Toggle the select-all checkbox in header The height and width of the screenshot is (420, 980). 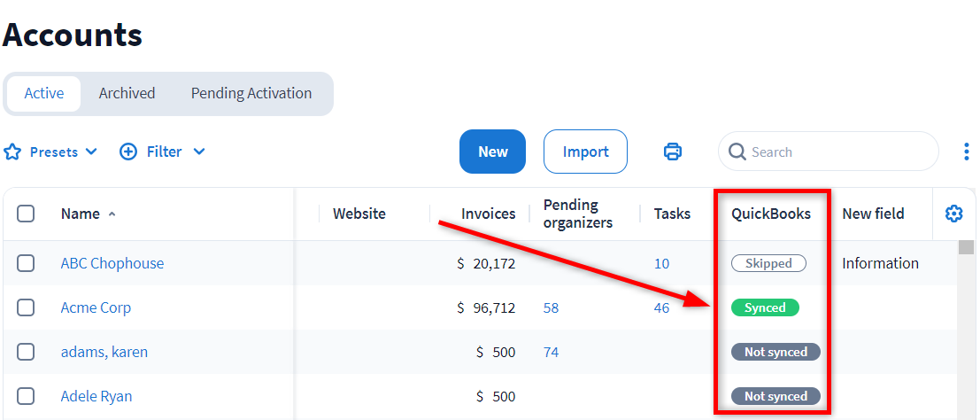[x=26, y=214]
